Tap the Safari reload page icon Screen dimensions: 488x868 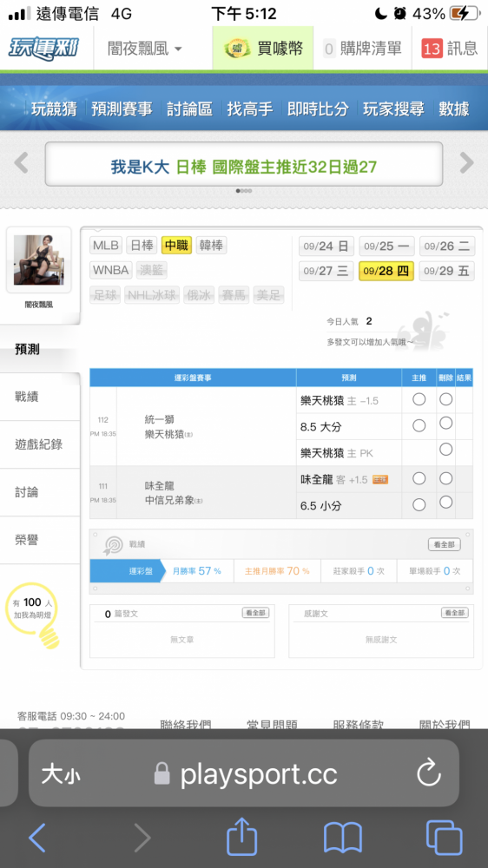click(429, 774)
